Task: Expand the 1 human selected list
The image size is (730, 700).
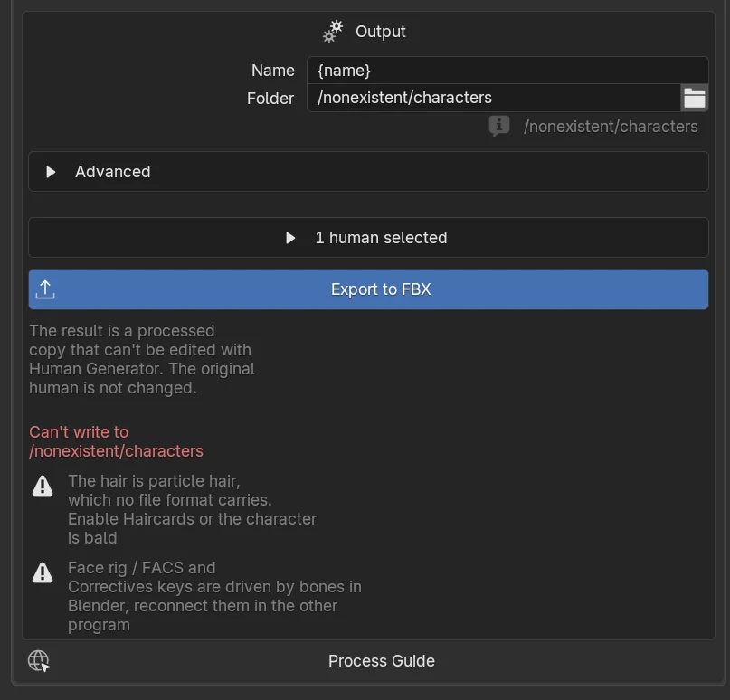Action: (x=368, y=238)
